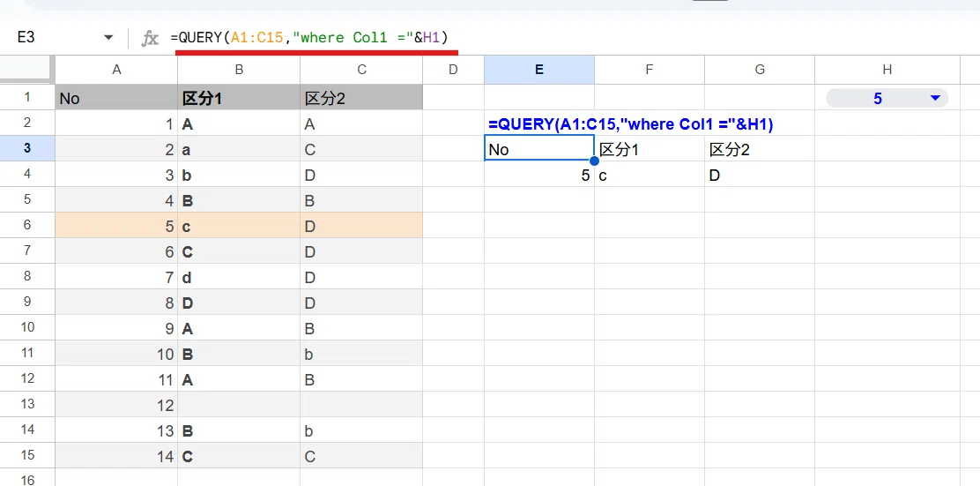
Task: Click the blue QUERY formula text in E2
Action: pos(631,124)
